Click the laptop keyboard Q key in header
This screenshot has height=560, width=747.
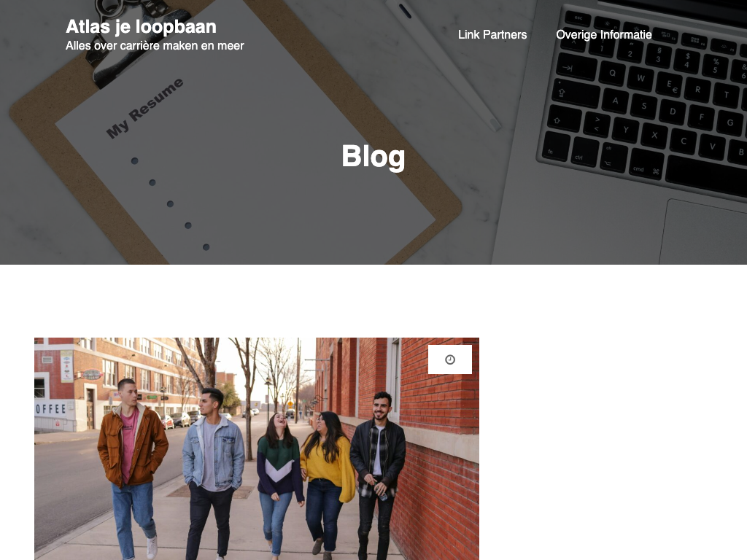612,73
